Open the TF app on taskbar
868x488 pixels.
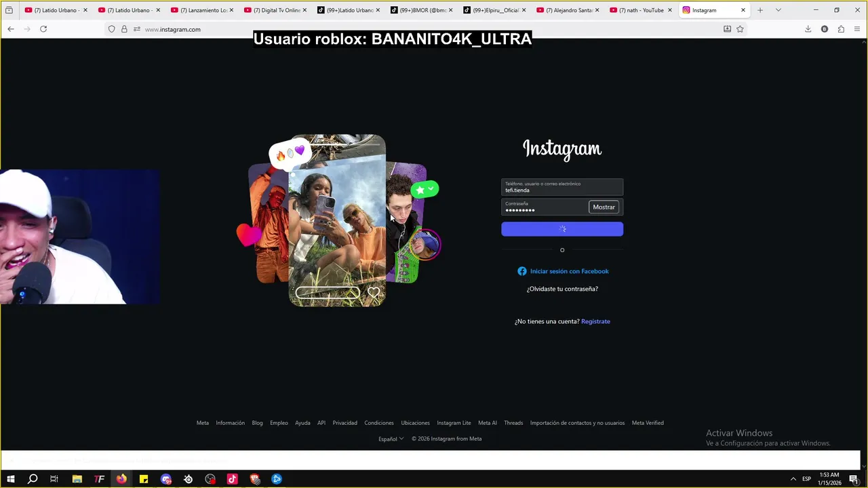click(99, 479)
